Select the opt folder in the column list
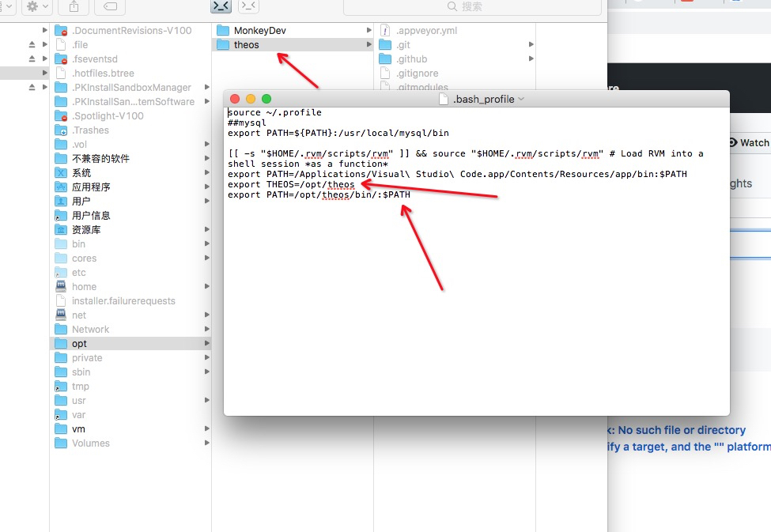This screenshot has width=771, height=532. 79,343
